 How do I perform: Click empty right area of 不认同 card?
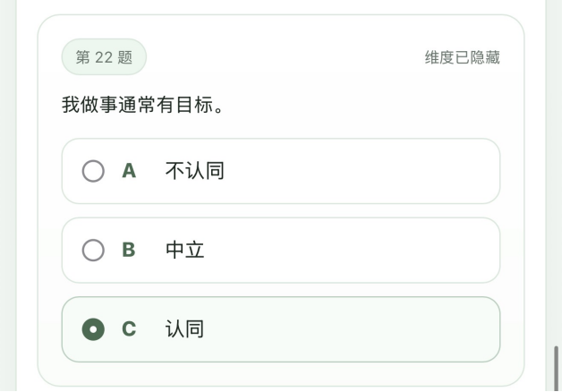[x=403, y=171]
